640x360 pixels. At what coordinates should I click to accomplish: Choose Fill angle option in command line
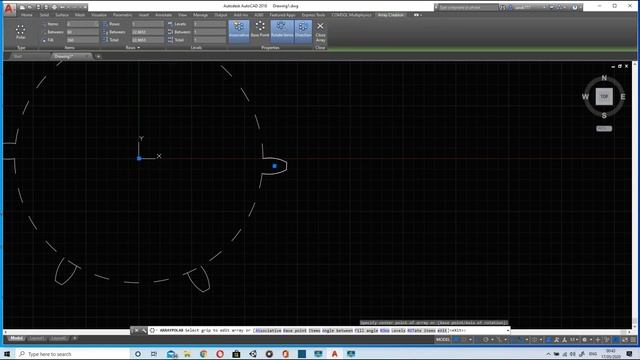tap(366, 331)
